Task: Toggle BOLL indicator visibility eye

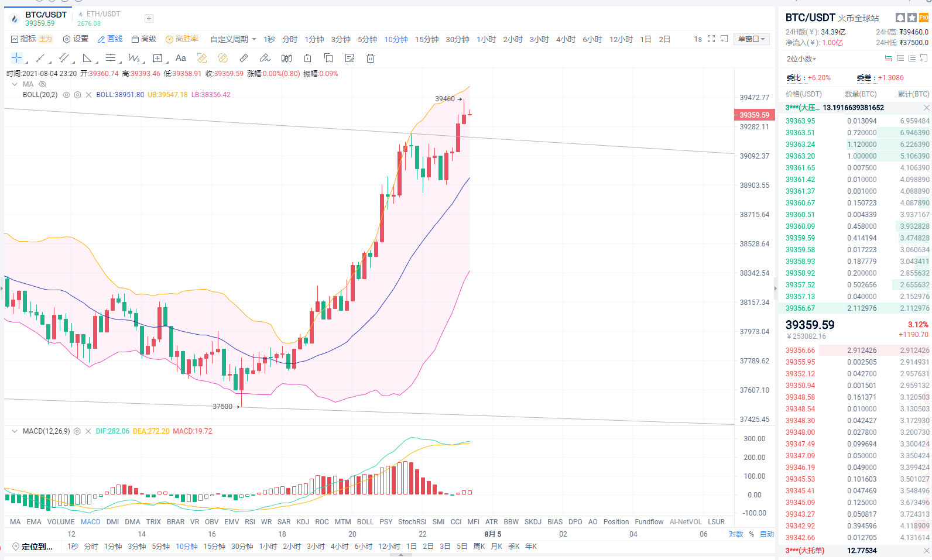Action: click(66, 95)
